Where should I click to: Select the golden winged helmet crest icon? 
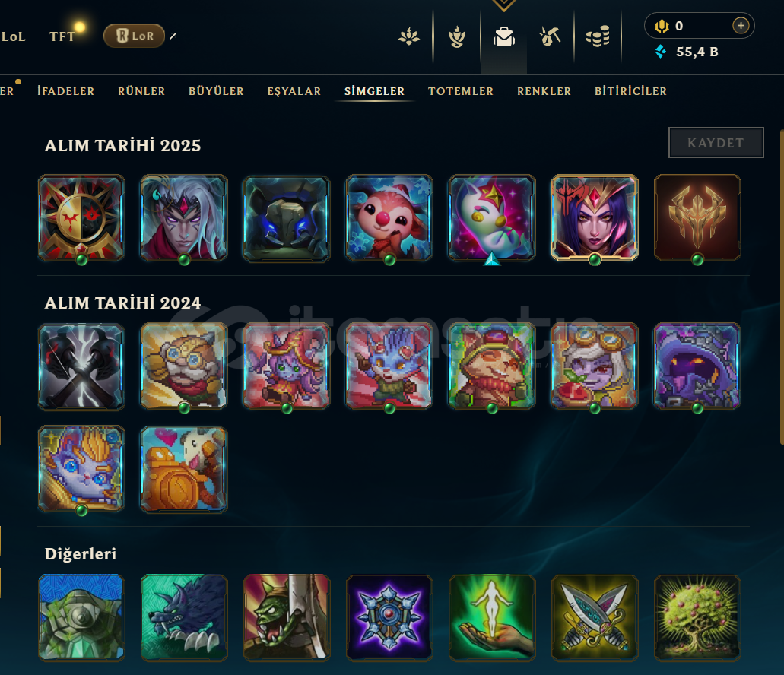697,217
